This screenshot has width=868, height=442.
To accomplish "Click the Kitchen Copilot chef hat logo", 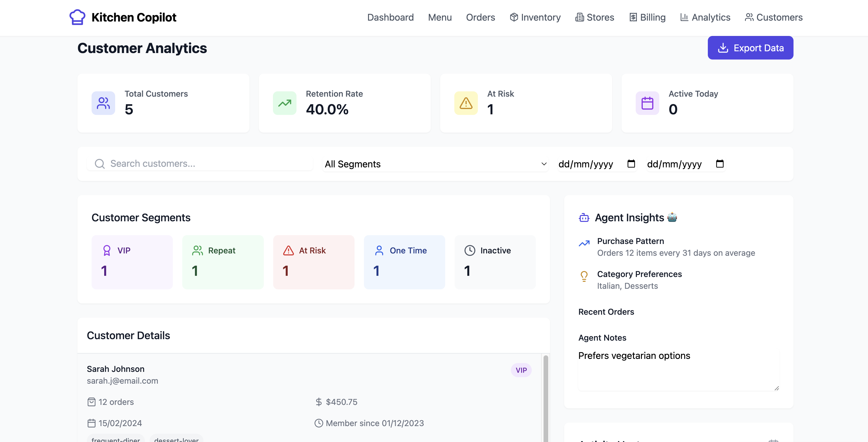I will [77, 17].
